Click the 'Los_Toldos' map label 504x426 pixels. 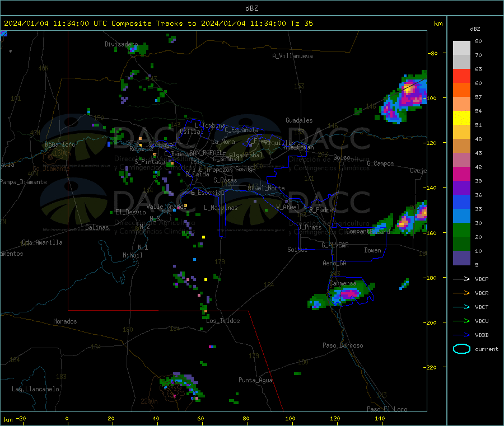coord(223,321)
